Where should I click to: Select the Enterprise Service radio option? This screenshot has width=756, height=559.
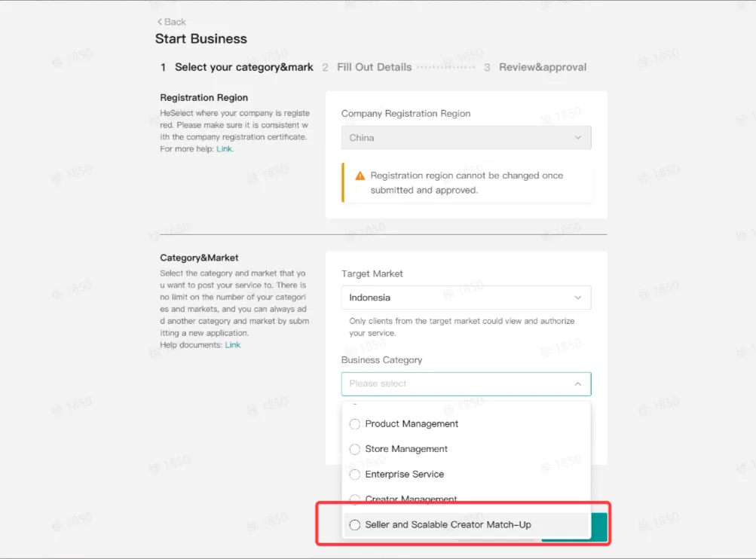tap(355, 474)
